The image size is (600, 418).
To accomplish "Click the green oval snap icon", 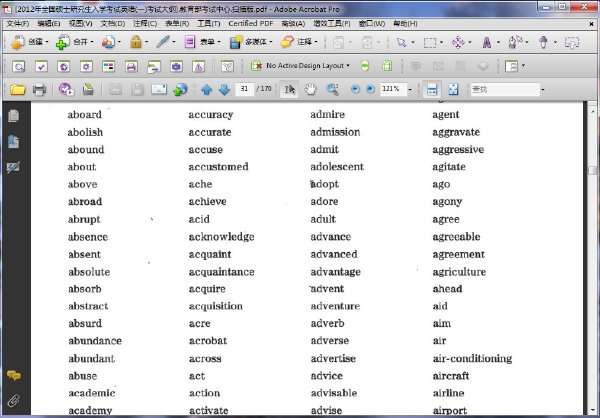I will (365, 66).
